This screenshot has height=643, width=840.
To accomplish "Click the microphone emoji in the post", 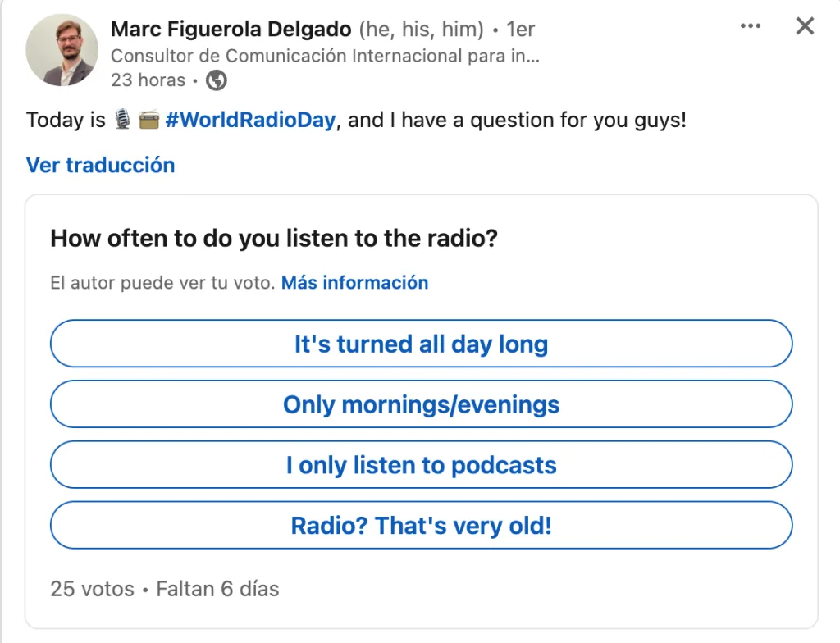I will (x=122, y=120).
